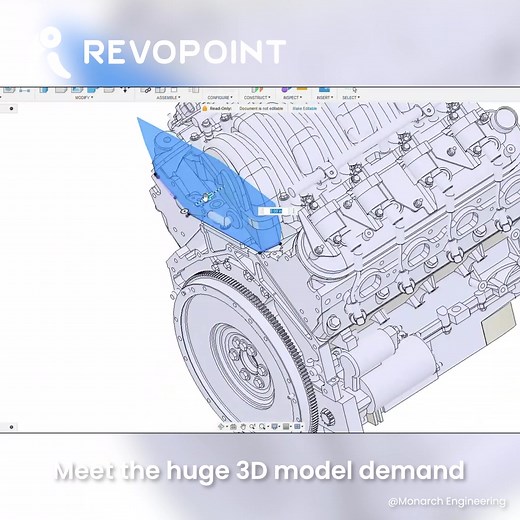Choose the Zoom Window magnifier icon
The image size is (520, 520).
[262, 426]
